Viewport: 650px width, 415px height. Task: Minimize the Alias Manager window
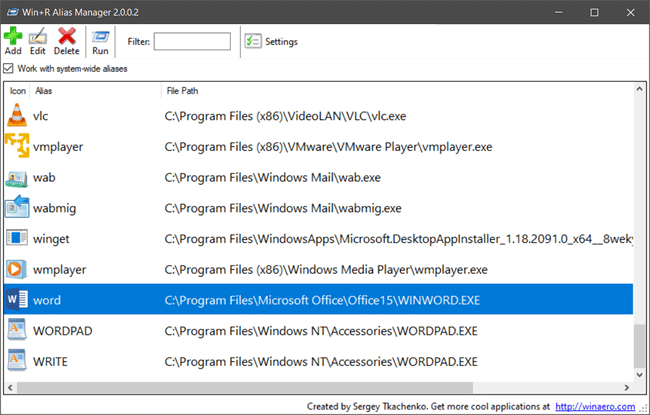pyautogui.click(x=558, y=12)
